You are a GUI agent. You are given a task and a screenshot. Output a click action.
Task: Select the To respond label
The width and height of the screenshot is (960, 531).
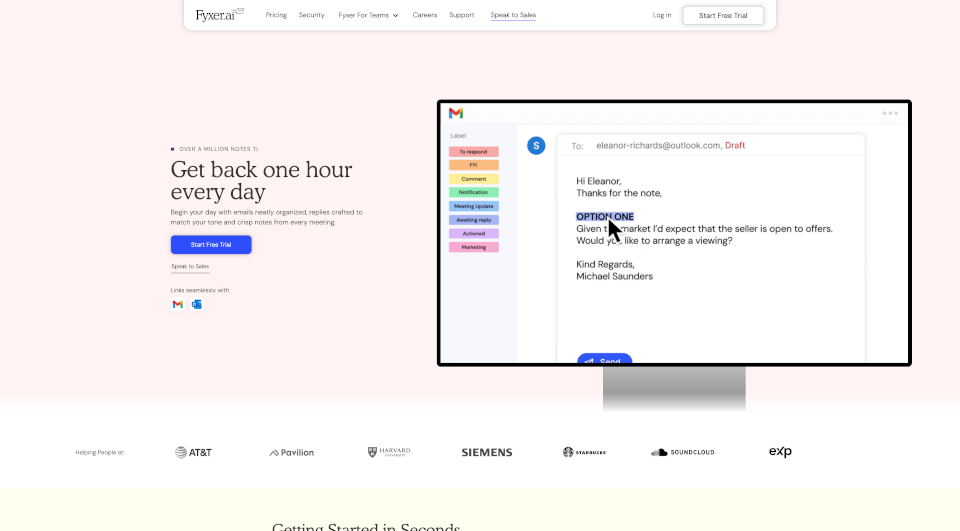[x=474, y=152]
